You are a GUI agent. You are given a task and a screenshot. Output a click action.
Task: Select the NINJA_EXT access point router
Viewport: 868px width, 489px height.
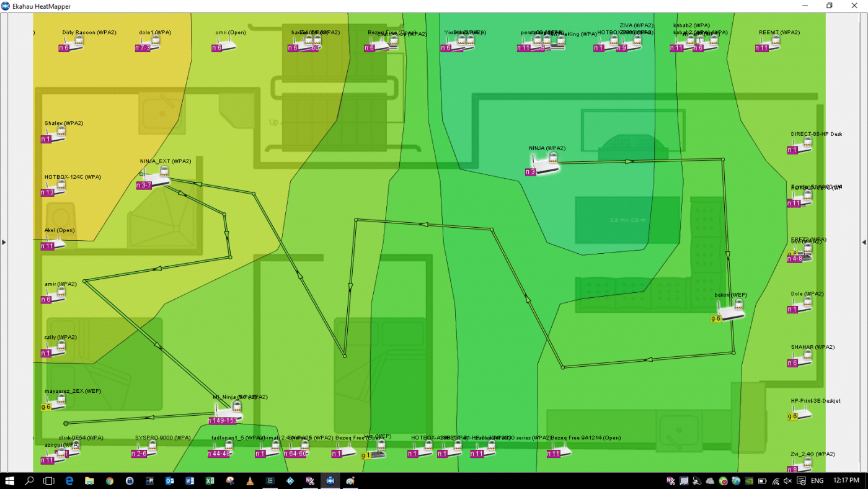(x=157, y=178)
